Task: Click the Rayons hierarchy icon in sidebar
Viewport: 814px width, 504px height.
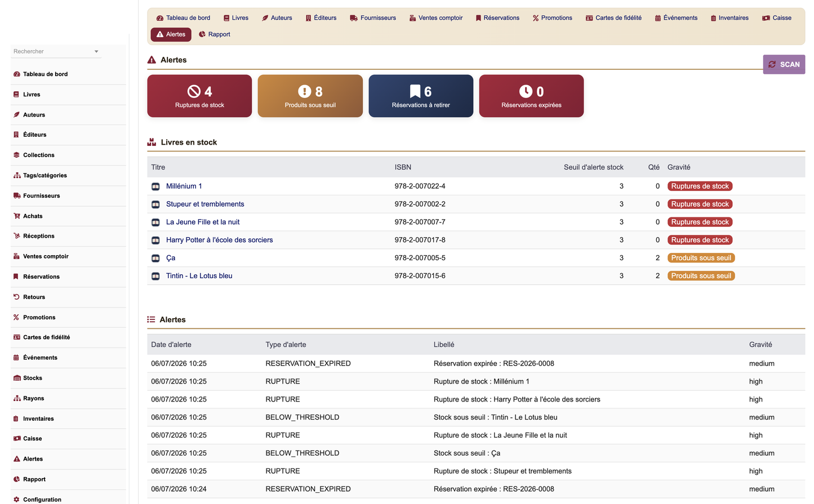Action: [16, 398]
